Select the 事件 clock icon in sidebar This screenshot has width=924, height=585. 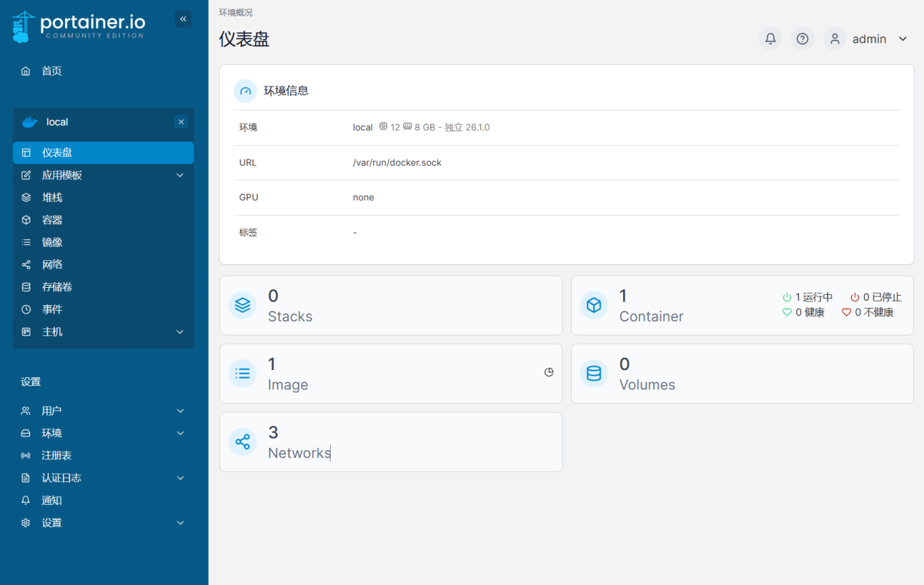tap(26, 309)
